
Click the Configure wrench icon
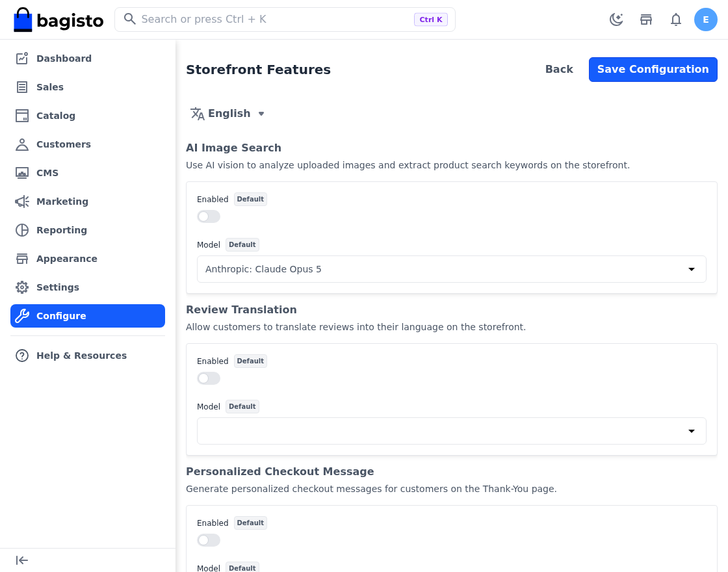click(22, 316)
